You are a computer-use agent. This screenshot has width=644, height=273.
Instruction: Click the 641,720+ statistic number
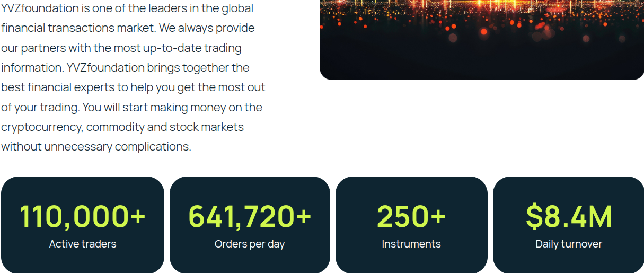tap(250, 216)
